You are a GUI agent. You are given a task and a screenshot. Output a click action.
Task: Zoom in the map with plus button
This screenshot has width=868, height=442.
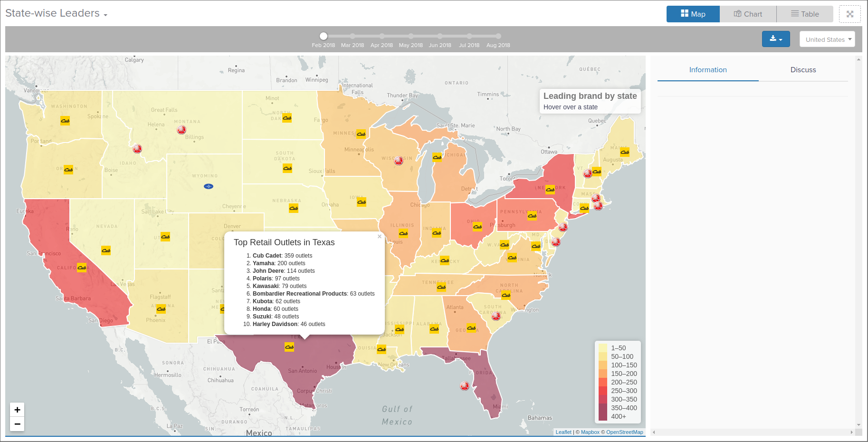[17, 410]
